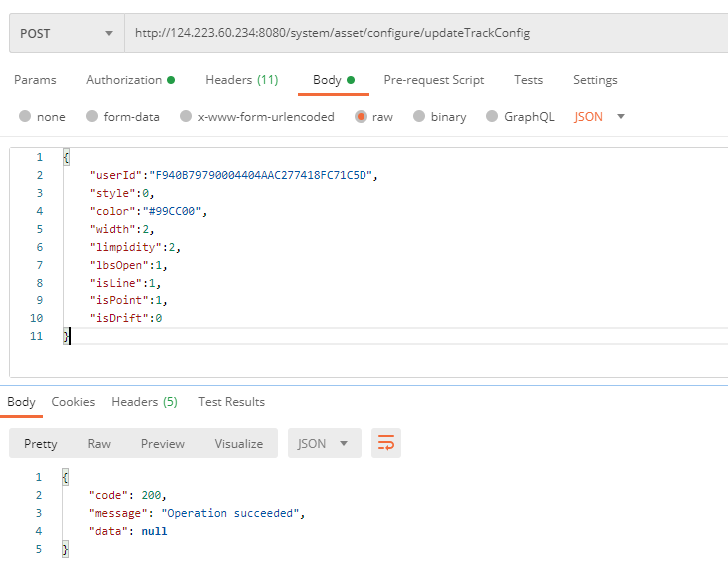
Task: Switch to the Params tab
Action: [x=35, y=80]
